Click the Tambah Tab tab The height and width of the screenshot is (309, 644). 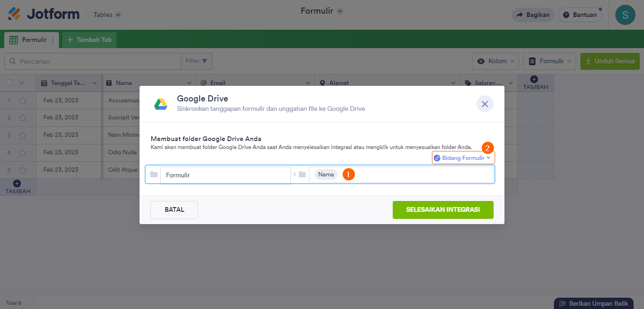[x=89, y=40]
